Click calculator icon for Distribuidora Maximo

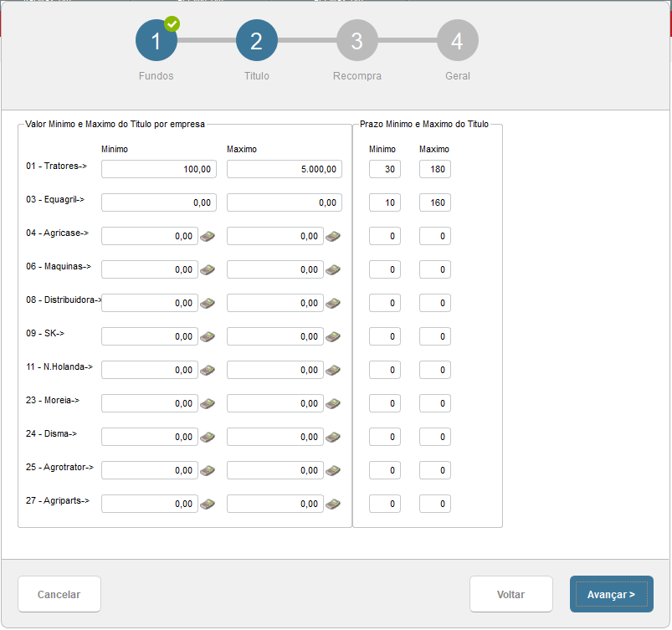(x=333, y=303)
